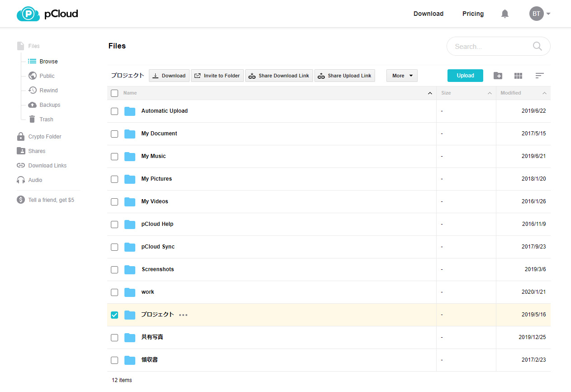
Task: Open Crypto Folder in sidebar
Action: click(x=45, y=137)
